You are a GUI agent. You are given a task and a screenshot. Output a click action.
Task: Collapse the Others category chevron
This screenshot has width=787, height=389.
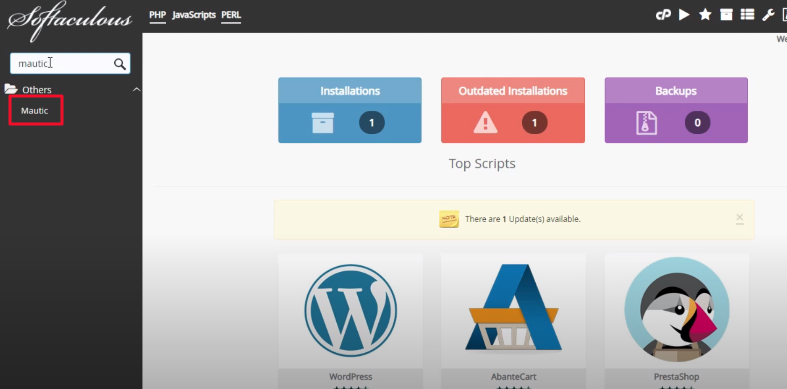[136, 89]
